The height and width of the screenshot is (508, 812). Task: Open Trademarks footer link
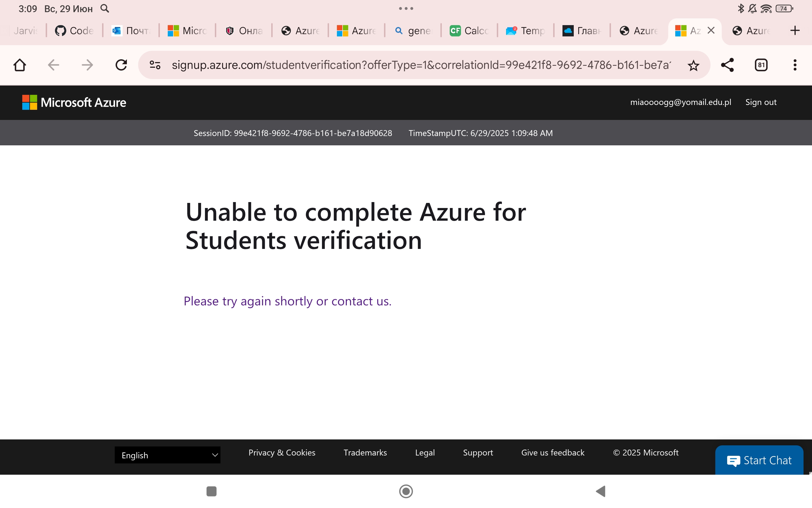click(365, 453)
